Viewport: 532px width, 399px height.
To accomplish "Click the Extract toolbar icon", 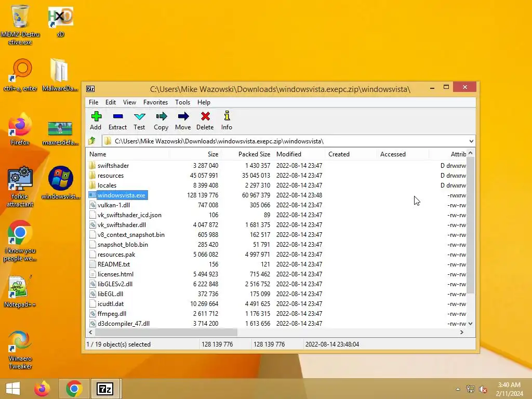I will [118, 116].
